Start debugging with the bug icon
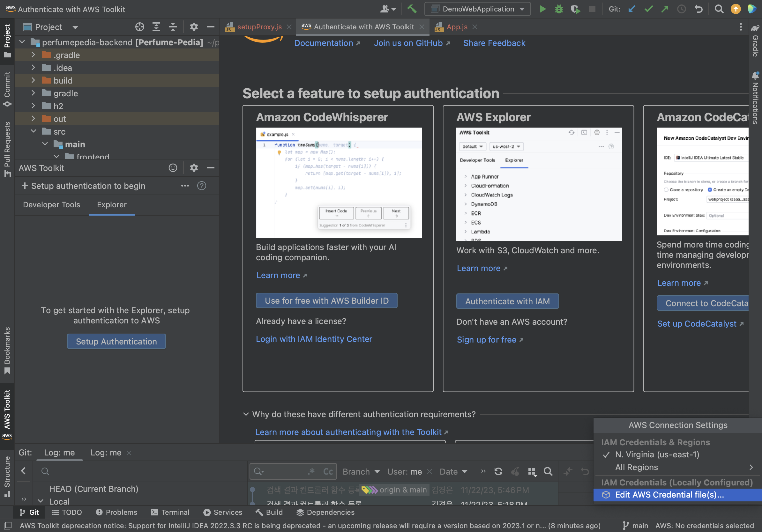The image size is (762, 532). point(559,9)
